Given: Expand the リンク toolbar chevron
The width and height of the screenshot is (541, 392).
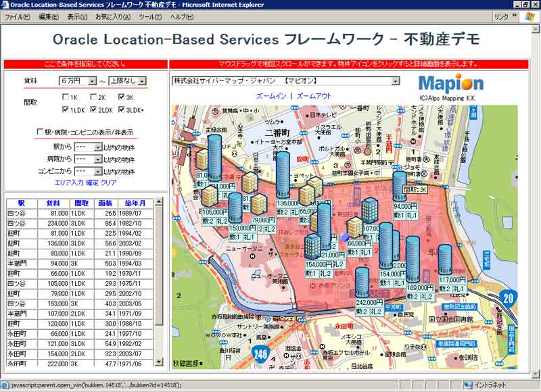Looking at the screenshot, I should tap(515, 16).
